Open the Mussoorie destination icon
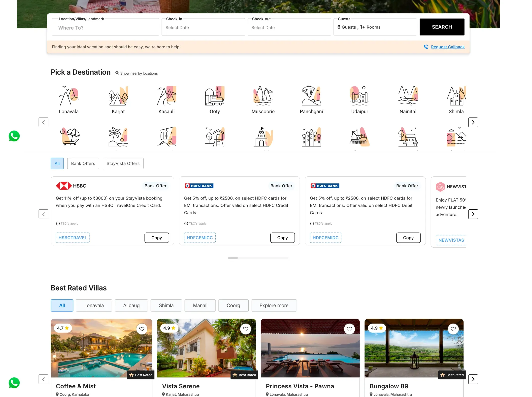Screen dimensions: 532x397 pos(263,96)
